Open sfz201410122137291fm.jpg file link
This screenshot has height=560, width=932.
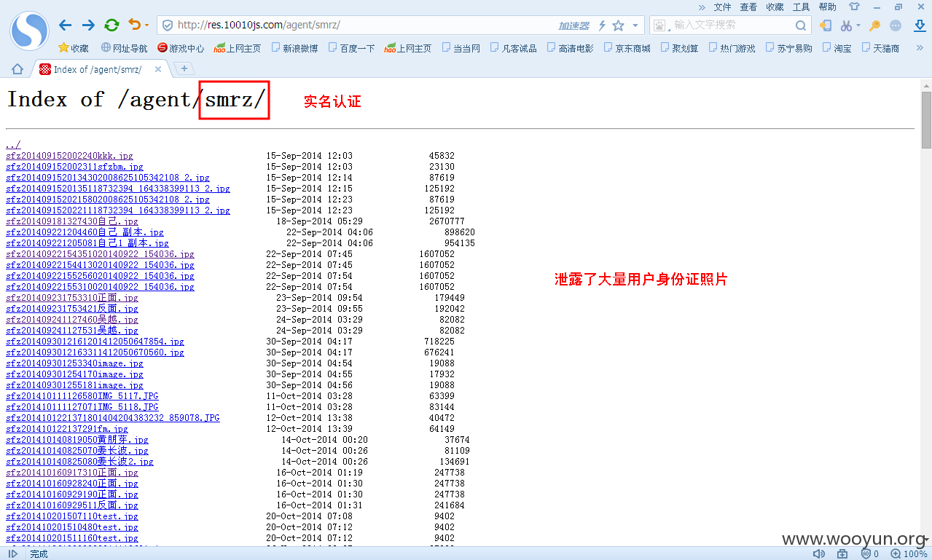[x=67, y=429]
